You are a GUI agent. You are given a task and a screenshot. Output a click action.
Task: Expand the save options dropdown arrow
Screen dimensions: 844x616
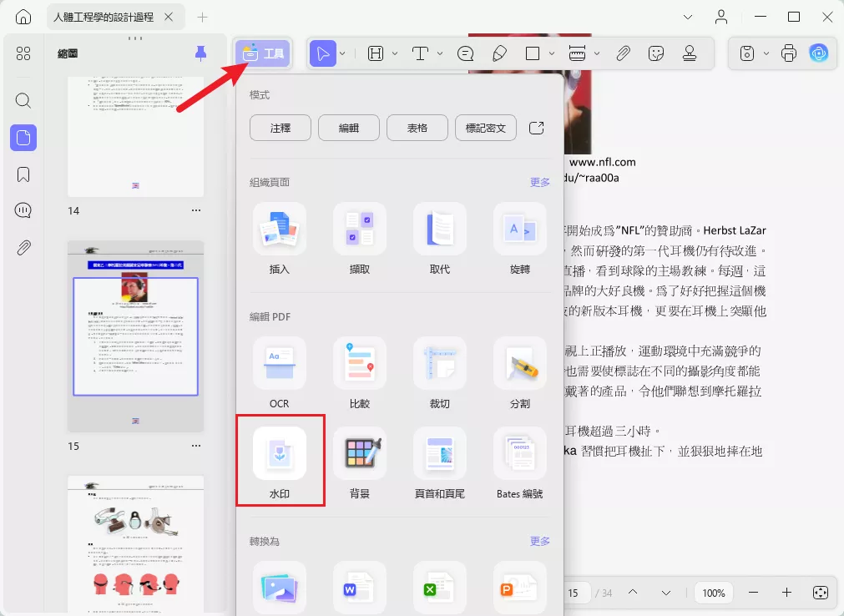coord(766,53)
